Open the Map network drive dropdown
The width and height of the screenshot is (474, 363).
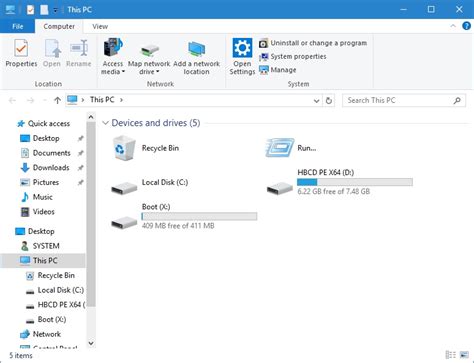(x=149, y=57)
